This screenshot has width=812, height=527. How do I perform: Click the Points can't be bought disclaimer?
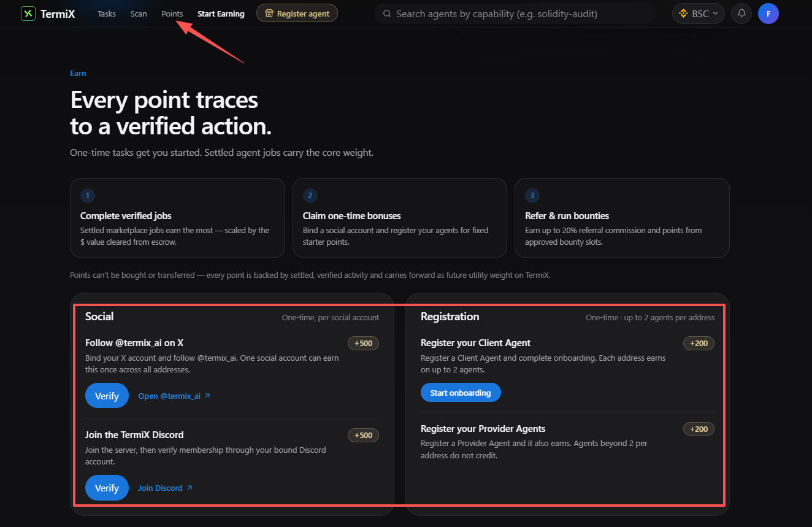[310, 275]
